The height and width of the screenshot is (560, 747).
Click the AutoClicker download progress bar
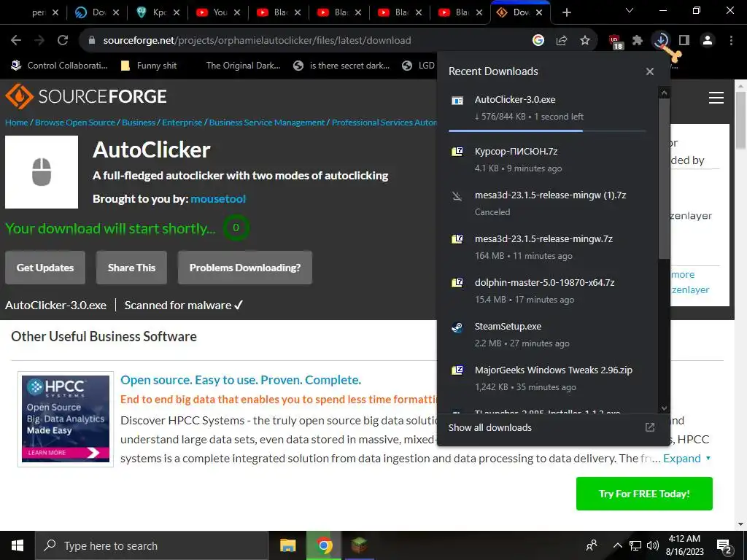[547, 131]
